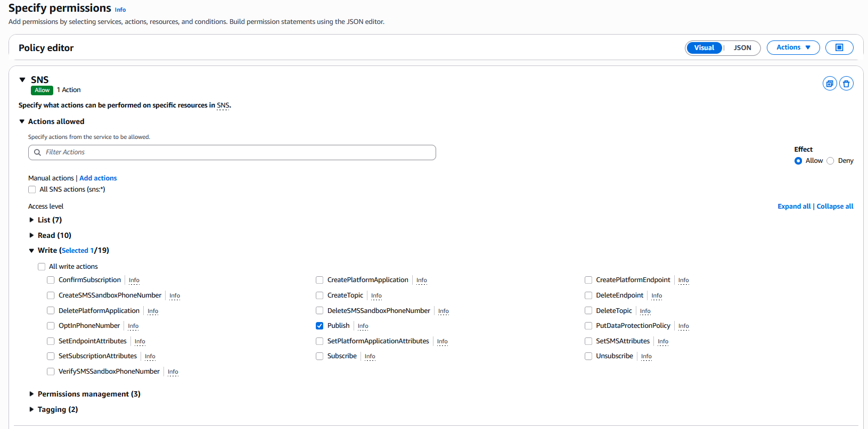Screen dimensions: 868x429
Task: Open the Info link for Publish
Action: coord(363,326)
